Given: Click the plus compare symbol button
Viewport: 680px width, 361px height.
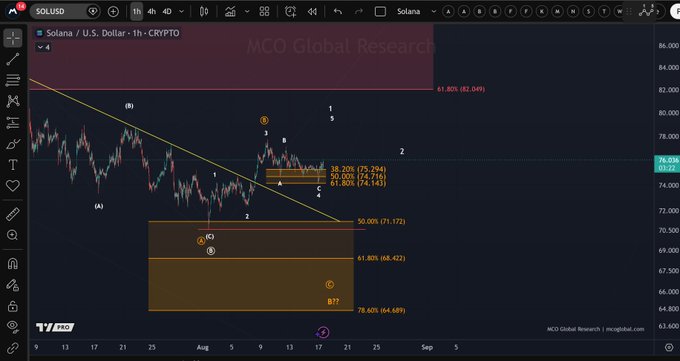Looking at the screenshot, I should pos(113,12).
